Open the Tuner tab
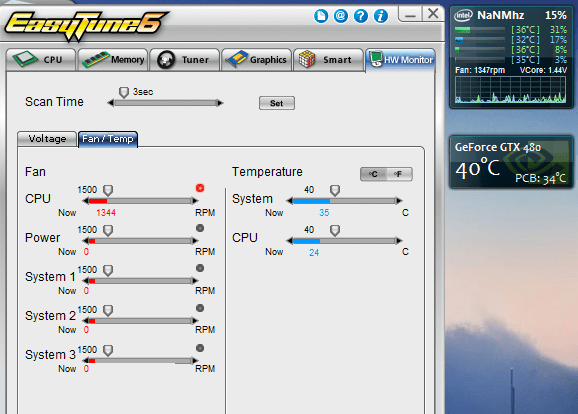This screenshot has width=578, height=414. (184, 59)
